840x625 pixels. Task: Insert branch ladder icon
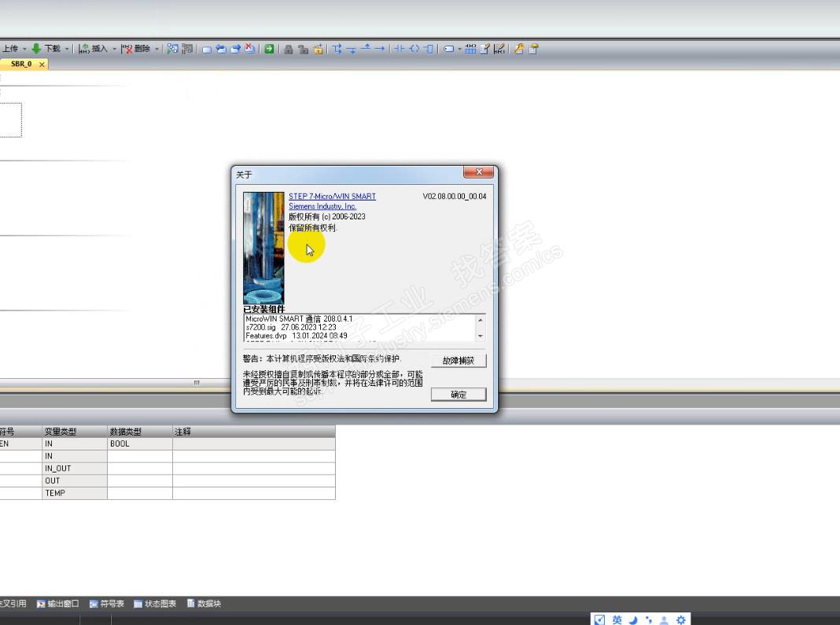pos(337,49)
